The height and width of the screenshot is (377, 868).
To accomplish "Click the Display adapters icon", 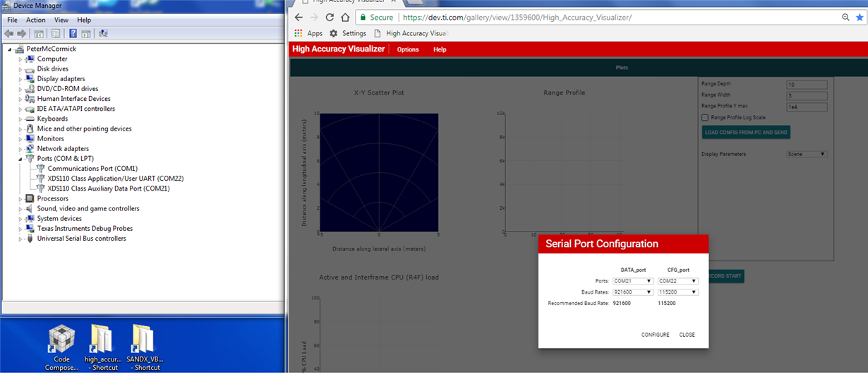I will 30,79.
